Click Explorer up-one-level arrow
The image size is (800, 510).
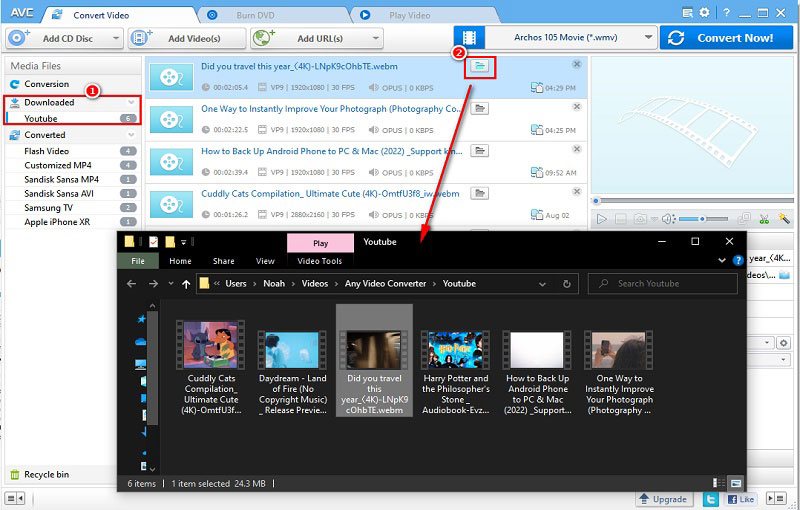pos(186,284)
